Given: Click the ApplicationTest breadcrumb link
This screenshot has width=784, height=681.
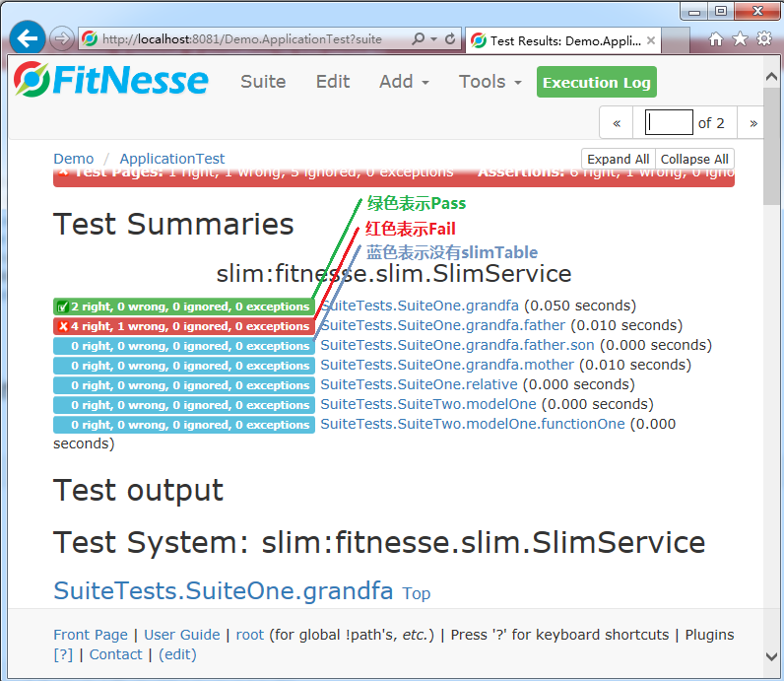Looking at the screenshot, I should click(172, 159).
